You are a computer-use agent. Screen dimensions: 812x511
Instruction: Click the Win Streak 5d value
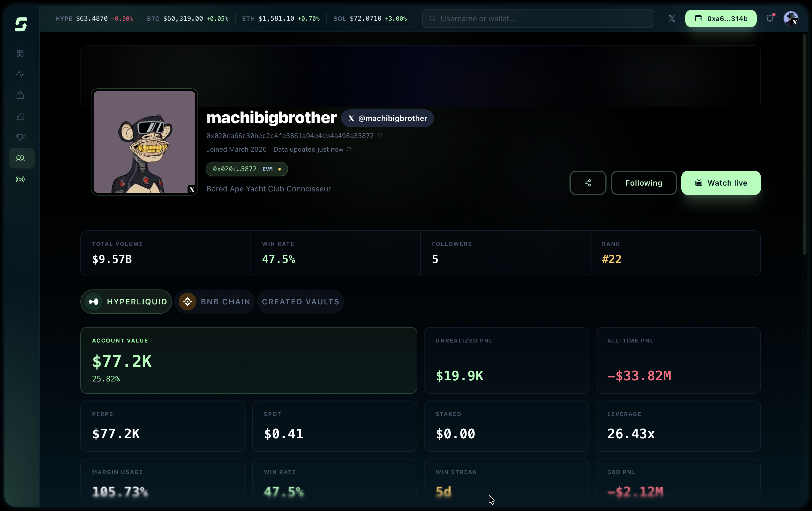tap(443, 492)
